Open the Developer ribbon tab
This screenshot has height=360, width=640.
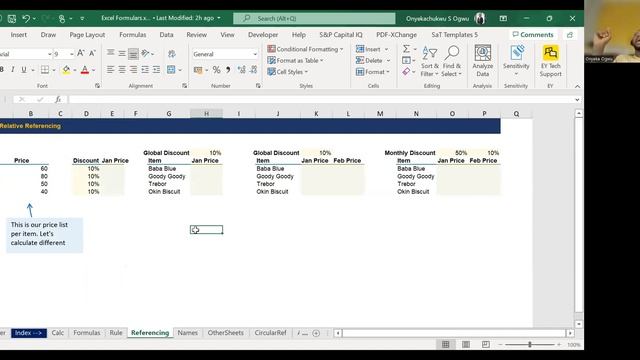[x=263, y=35]
